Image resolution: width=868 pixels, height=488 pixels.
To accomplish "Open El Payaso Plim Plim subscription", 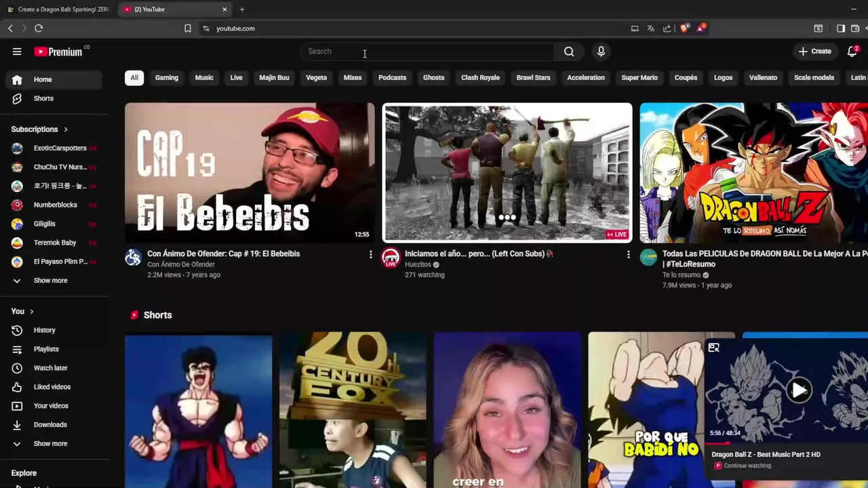I will tap(54, 262).
